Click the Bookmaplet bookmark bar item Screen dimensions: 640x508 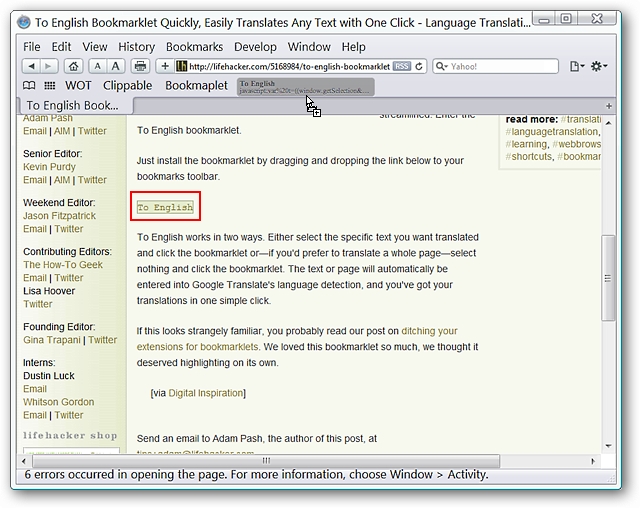tap(196, 85)
